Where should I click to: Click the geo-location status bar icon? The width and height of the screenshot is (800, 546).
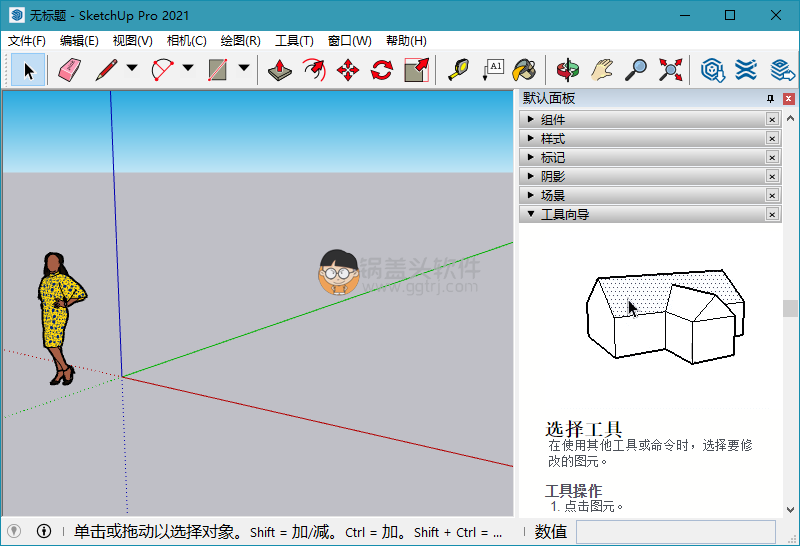(14, 531)
